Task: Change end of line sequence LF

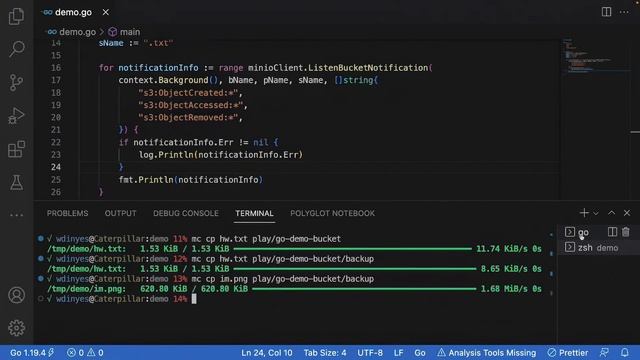Action: (399, 353)
